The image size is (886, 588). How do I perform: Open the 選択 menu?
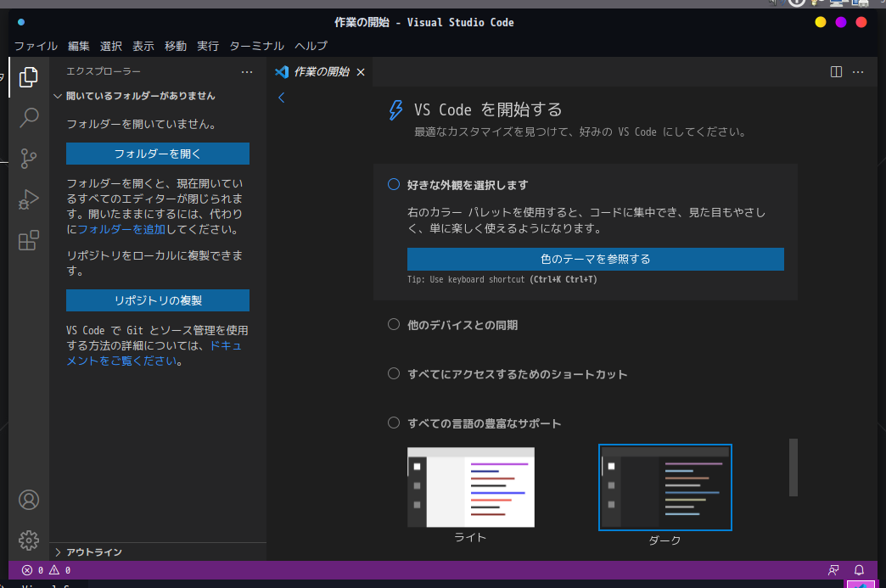coord(110,46)
